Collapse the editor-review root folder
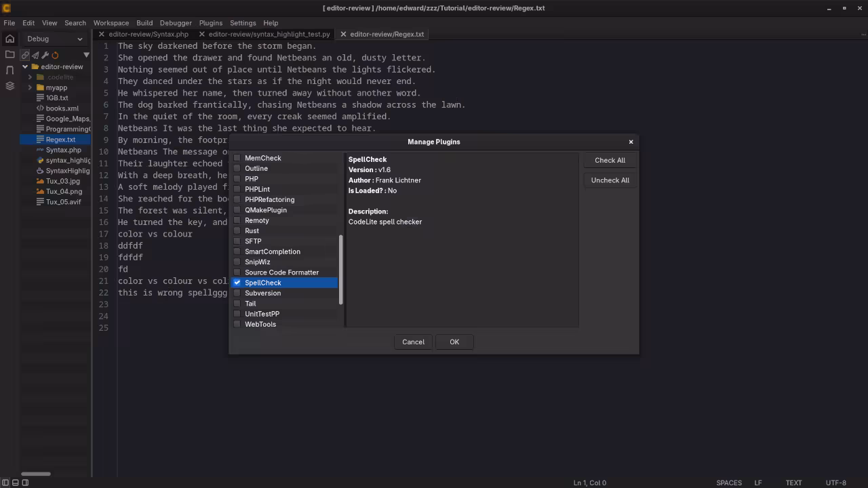The image size is (868, 488). [x=25, y=66]
